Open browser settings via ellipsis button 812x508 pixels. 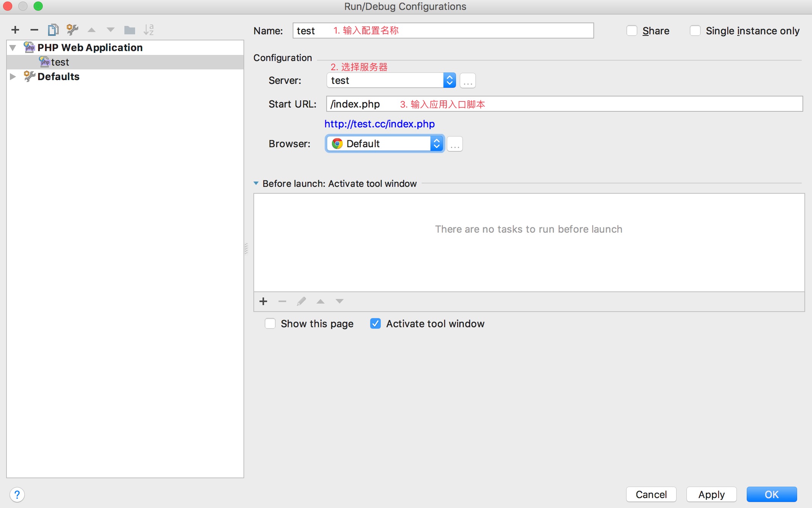pos(455,144)
